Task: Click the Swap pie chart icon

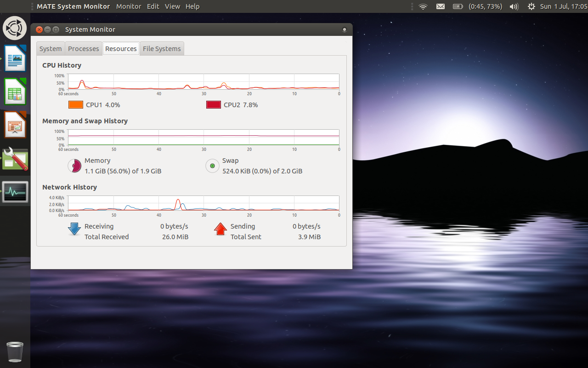Action: (x=212, y=166)
